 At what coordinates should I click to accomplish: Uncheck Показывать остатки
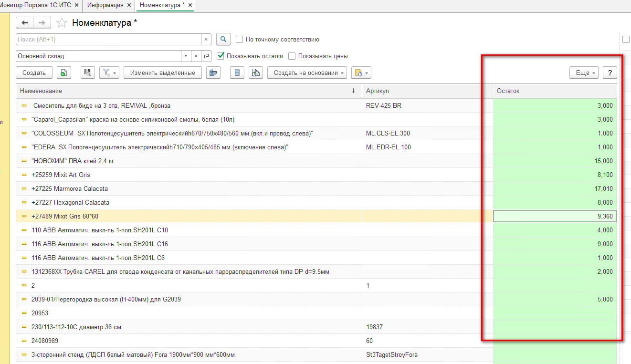click(221, 56)
